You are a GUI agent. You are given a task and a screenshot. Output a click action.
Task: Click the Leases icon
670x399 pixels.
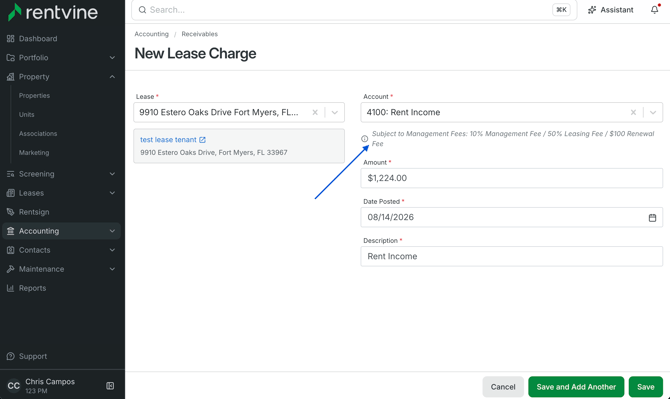pyautogui.click(x=11, y=193)
